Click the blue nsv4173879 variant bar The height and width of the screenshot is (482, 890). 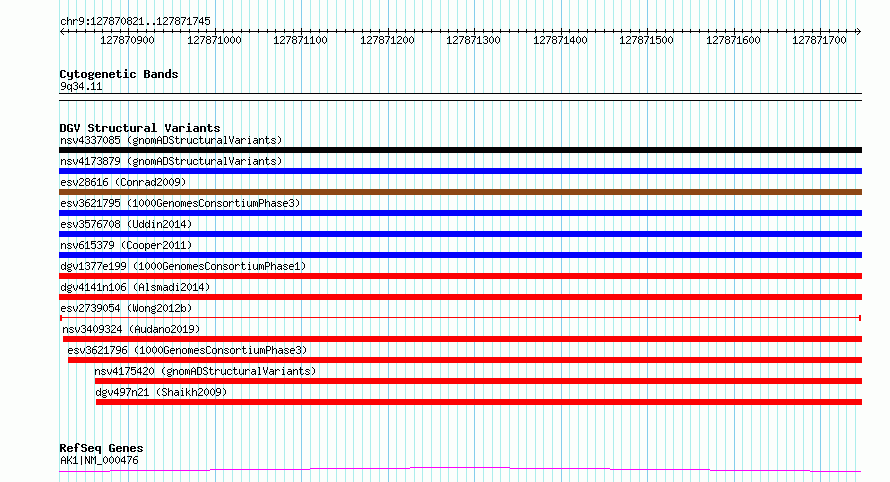460,171
